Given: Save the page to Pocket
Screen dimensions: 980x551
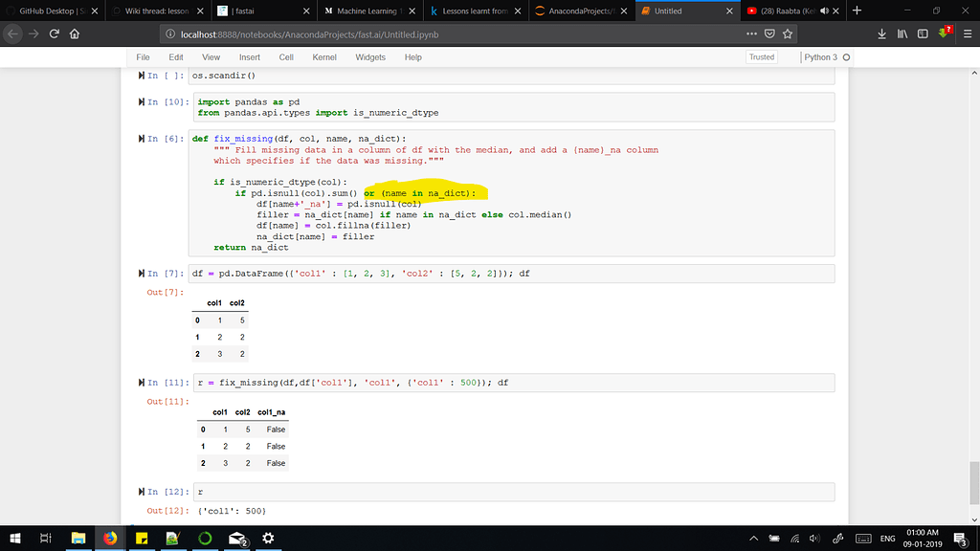Looking at the screenshot, I should tap(768, 32).
